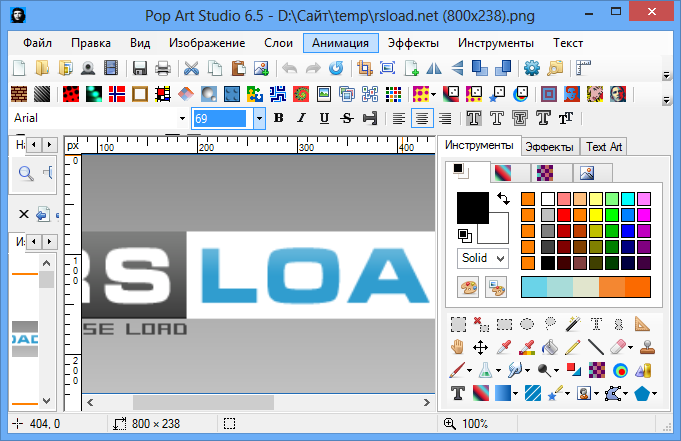Image resolution: width=681 pixels, height=441 pixels.
Task: Apply the brick wall effect icon
Action: coord(19,94)
